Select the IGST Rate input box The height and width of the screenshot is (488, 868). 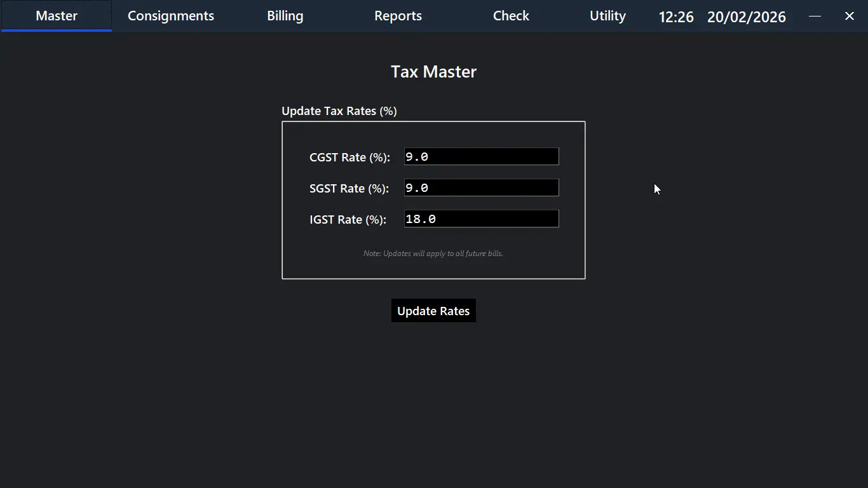481,219
